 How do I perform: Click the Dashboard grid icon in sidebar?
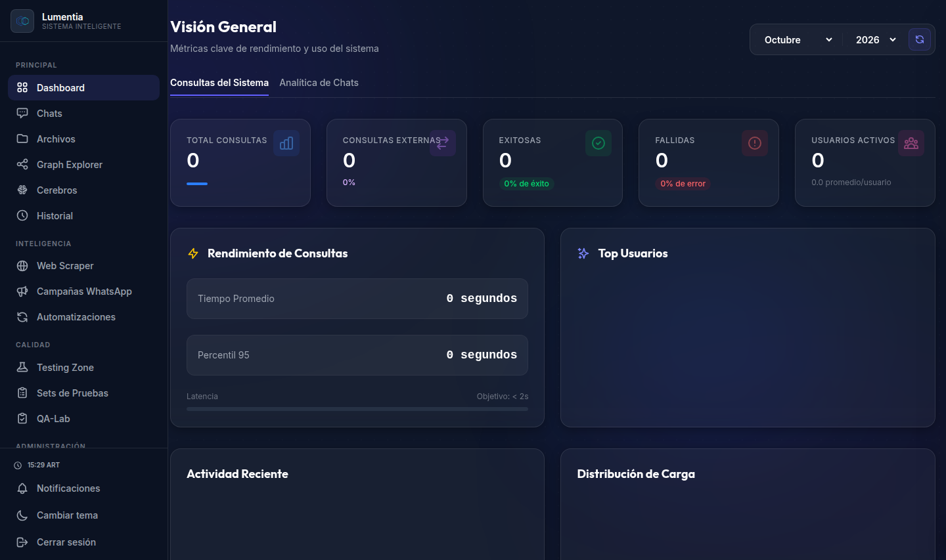tap(22, 88)
